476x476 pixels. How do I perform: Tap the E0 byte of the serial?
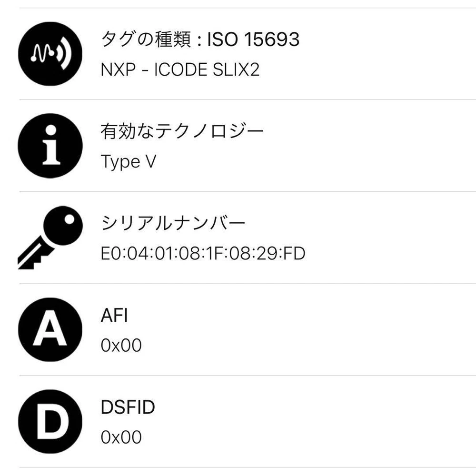tap(111, 254)
